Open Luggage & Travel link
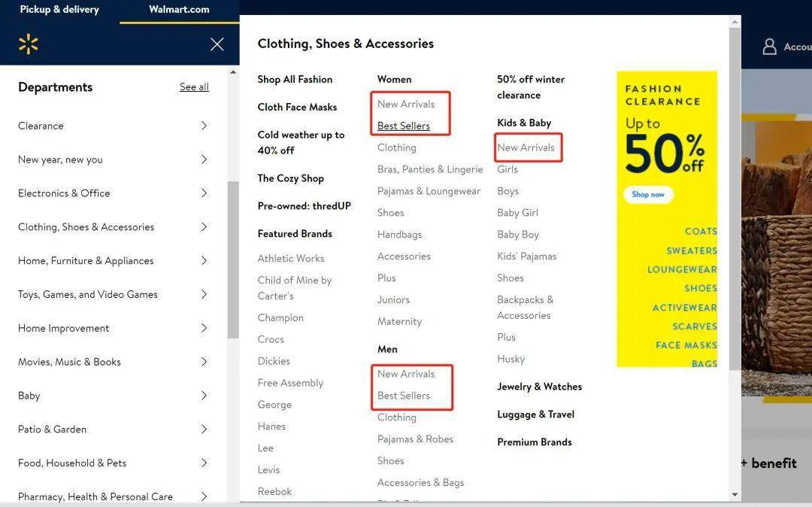812x507 pixels. [x=535, y=414]
